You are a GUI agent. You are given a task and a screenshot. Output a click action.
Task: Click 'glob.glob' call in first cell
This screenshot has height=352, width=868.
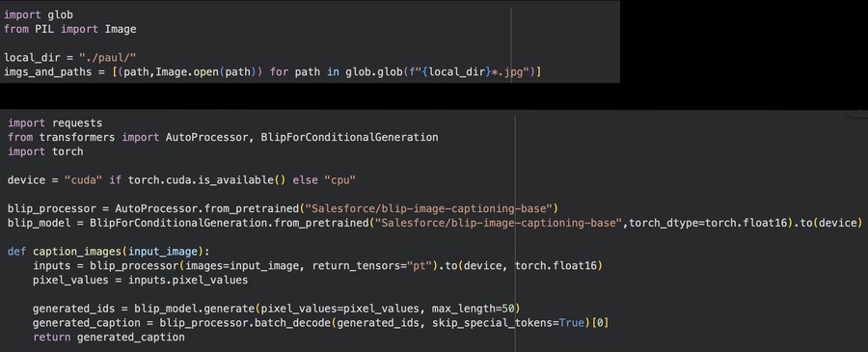(373, 72)
